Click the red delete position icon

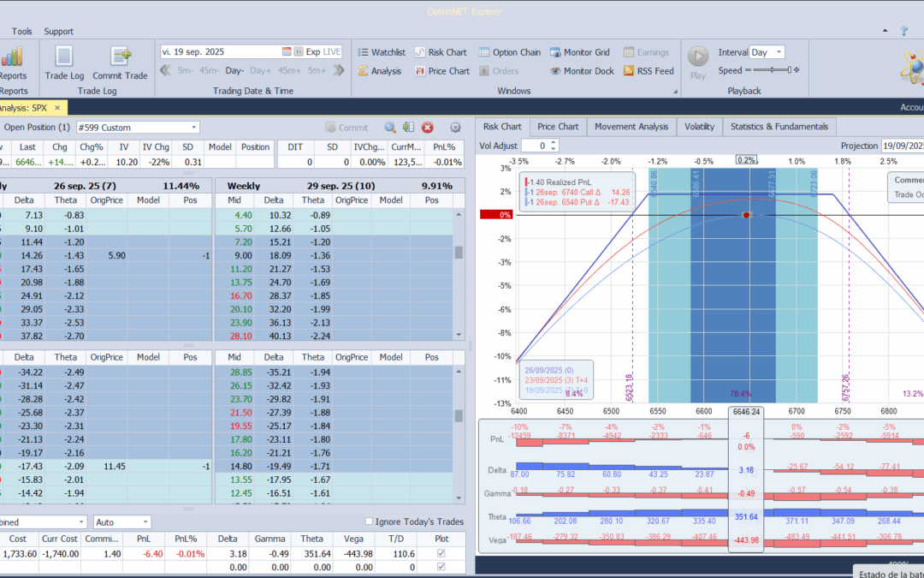click(428, 128)
